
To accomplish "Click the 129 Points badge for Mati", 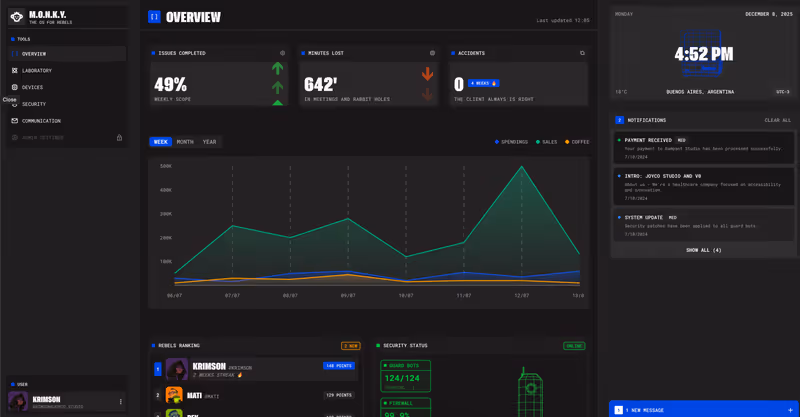I will pyautogui.click(x=339, y=395).
